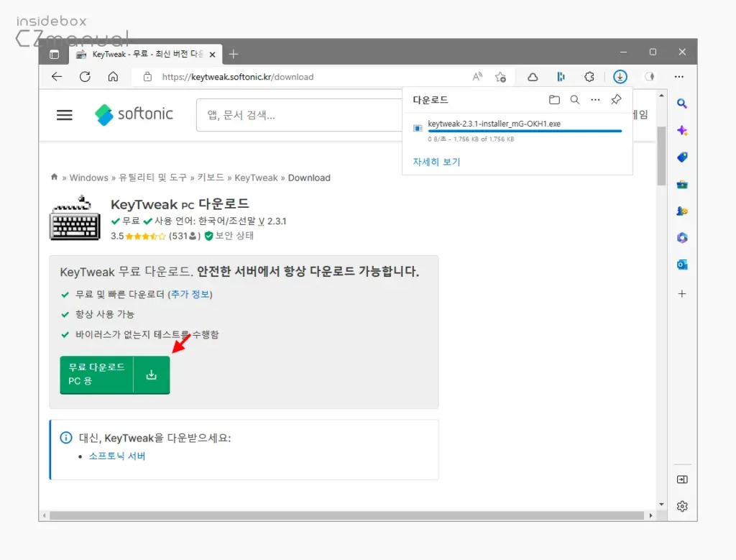Toggle the Edge sidebar visibility

682,479
